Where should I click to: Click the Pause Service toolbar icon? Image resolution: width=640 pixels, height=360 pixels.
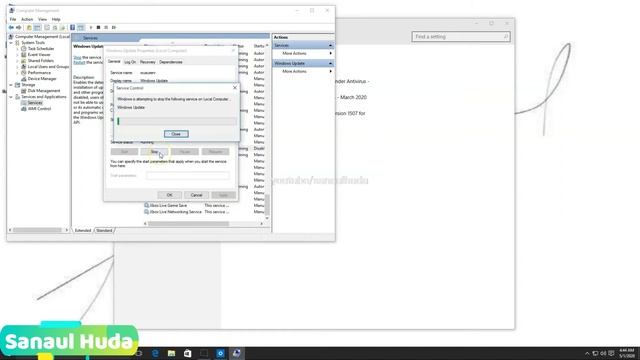point(106,27)
